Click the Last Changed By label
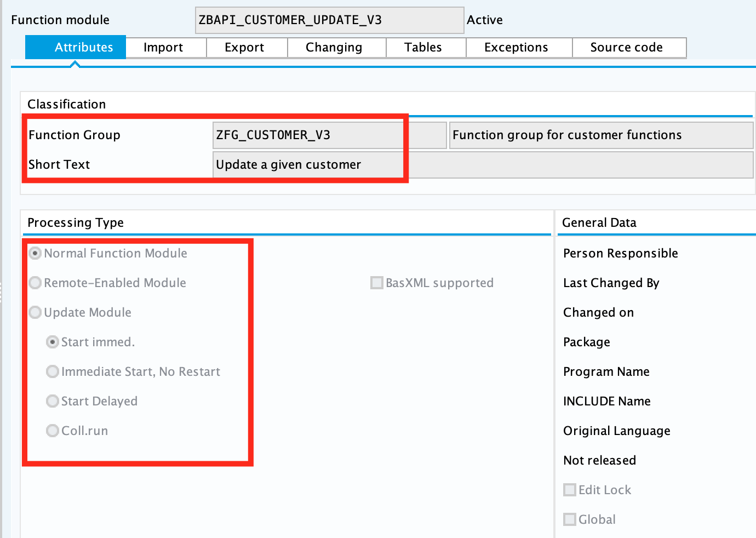Image resolution: width=756 pixels, height=538 pixels. (611, 283)
